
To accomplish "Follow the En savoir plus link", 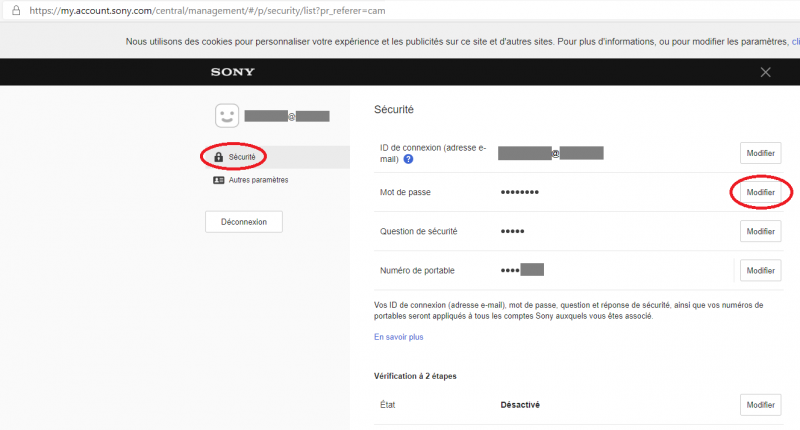I will [398, 337].
